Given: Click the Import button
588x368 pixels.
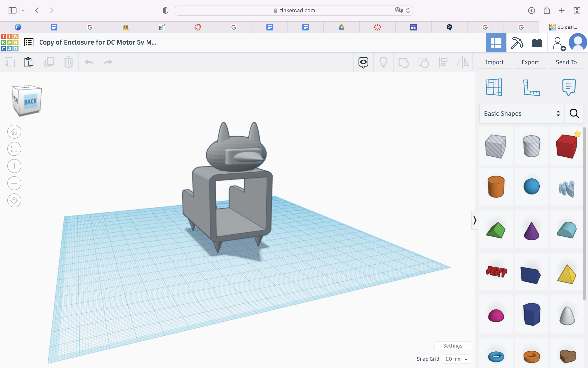Looking at the screenshot, I should (494, 62).
